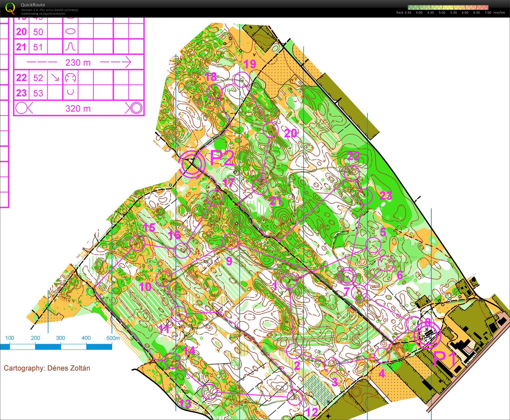Click the QuickRoute title text
Viewport: 510px width, 420px height.
coord(33,5)
